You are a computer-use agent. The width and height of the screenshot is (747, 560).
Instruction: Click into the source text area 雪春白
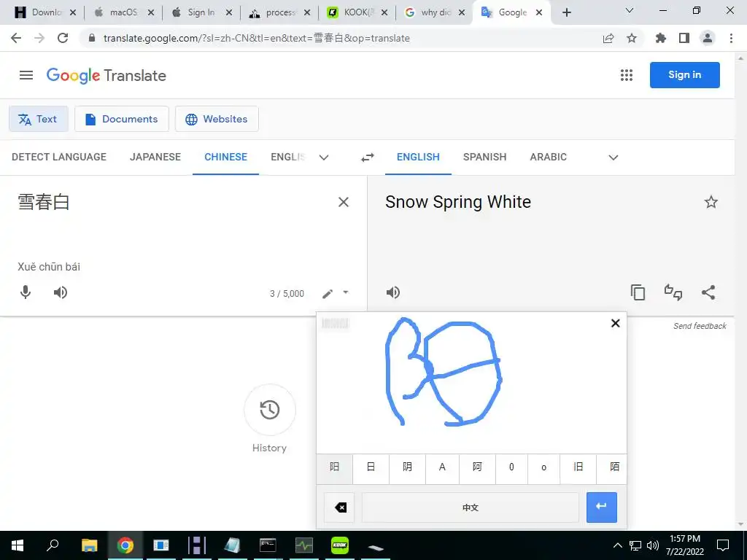(44, 203)
